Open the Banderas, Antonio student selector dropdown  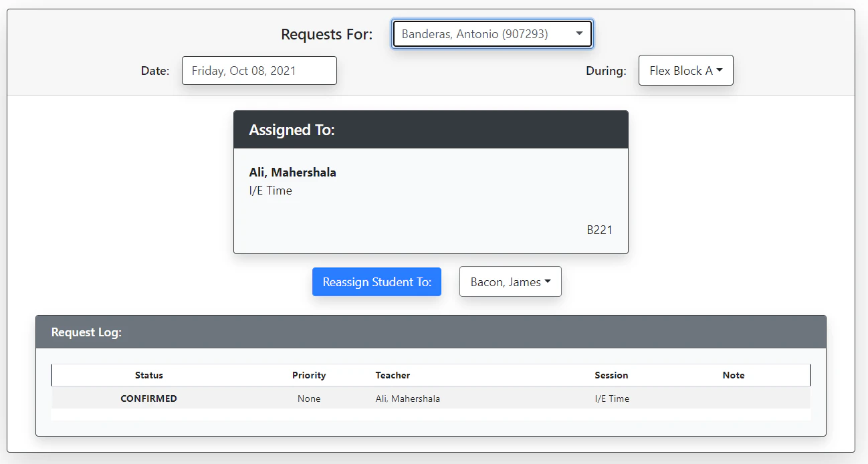(492, 33)
